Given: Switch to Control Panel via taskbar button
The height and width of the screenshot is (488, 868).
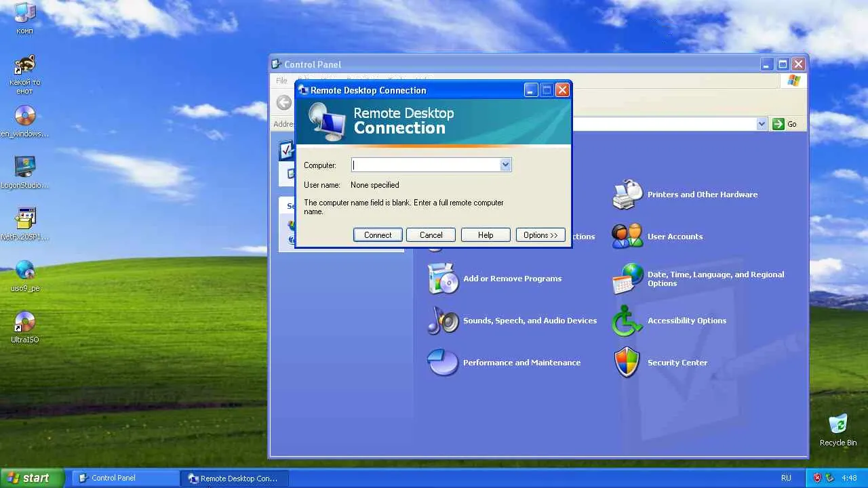Looking at the screenshot, I should (x=125, y=478).
